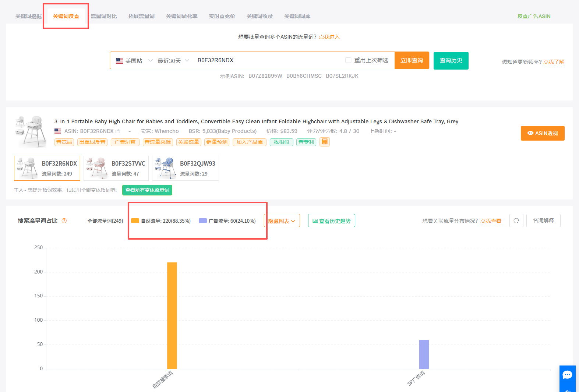Open 查看历史趋势 chart button
This screenshot has width=579, height=392.
coord(331,221)
